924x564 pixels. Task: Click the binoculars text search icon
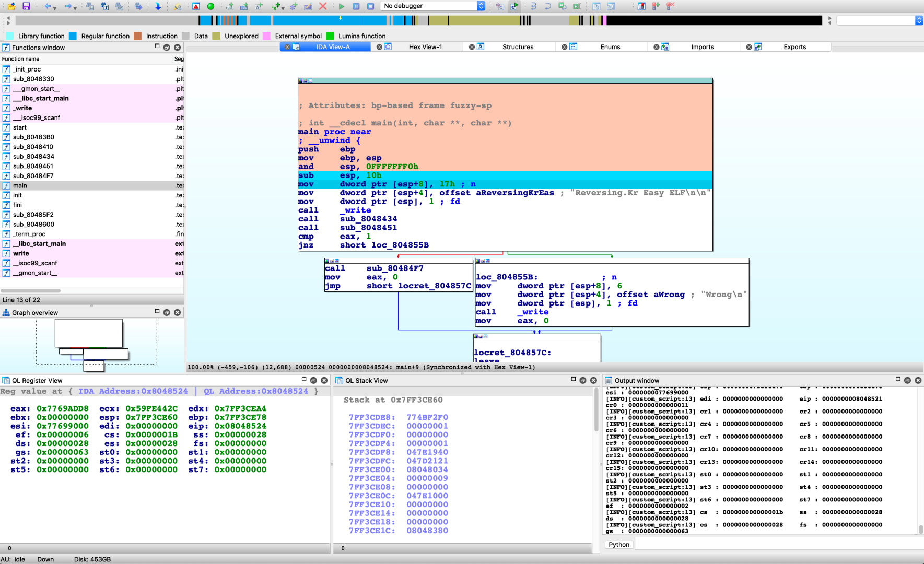(104, 6)
